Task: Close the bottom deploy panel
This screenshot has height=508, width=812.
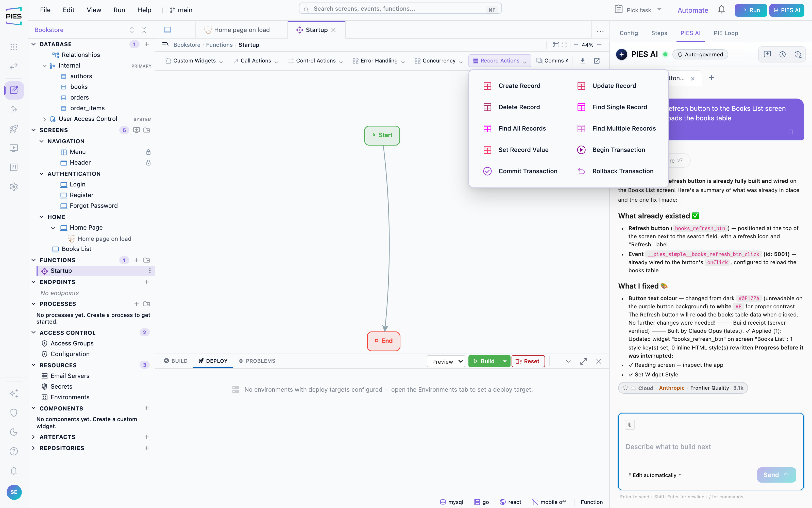Action: 599,361
